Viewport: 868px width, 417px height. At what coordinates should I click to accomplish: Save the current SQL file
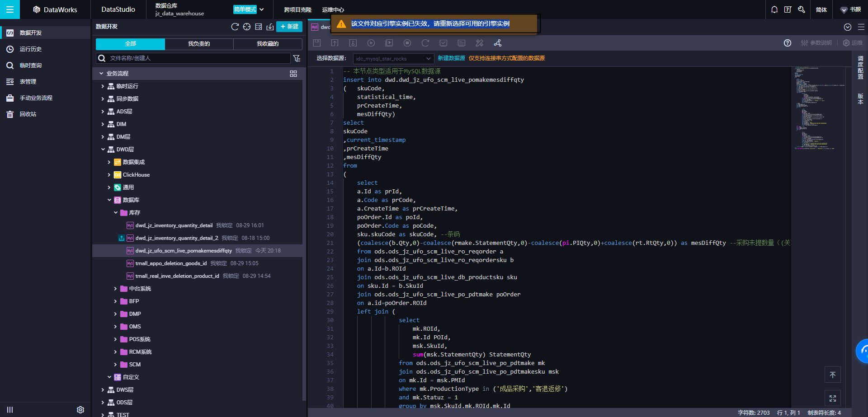[x=317, y=43]
